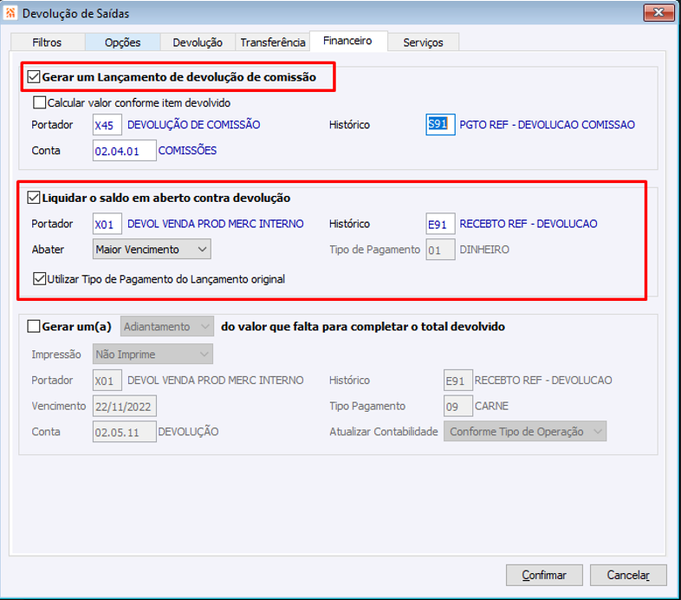Click the blue RECEBTO REF - DEVOLUCAO text
Screen dimensions: 681x600
click(528, 224)
